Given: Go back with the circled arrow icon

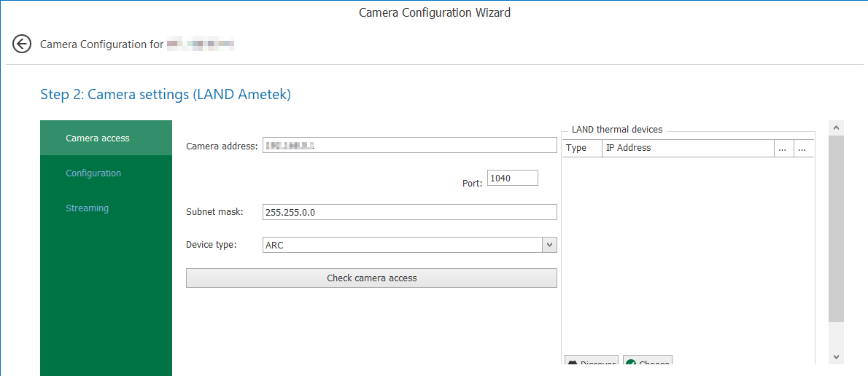Looking at the screenshot, I should tap(22, 44).
